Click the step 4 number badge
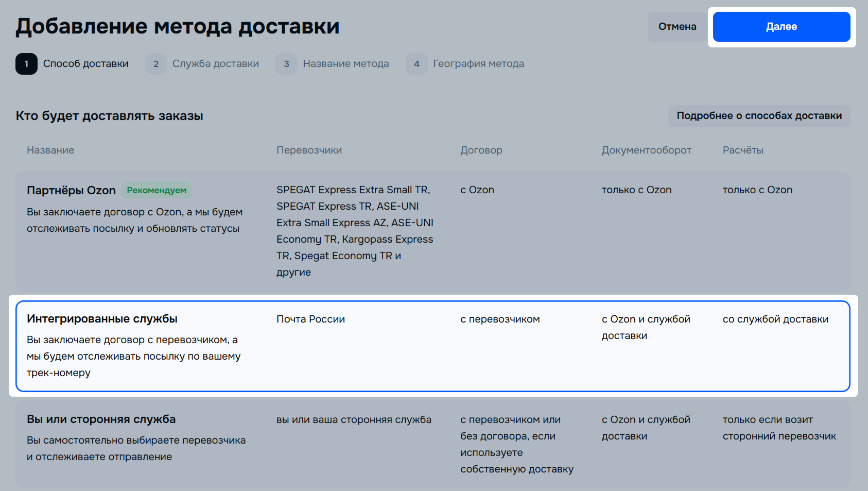868x491 pixels. click(416, 64)
